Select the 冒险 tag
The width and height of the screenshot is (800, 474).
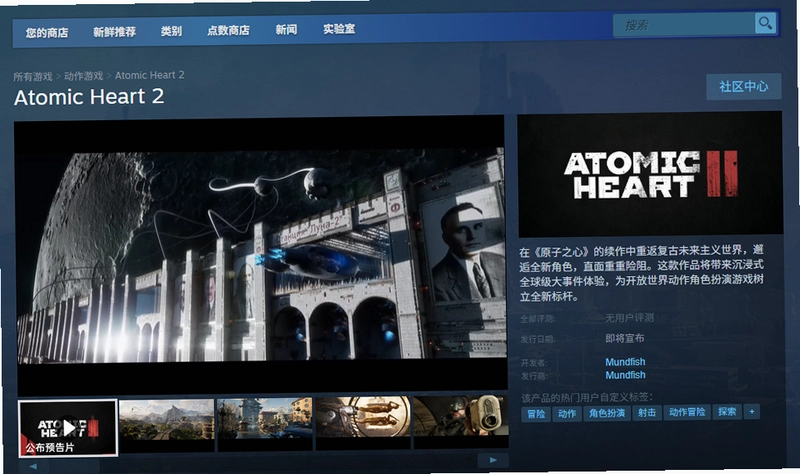point(536,414)
